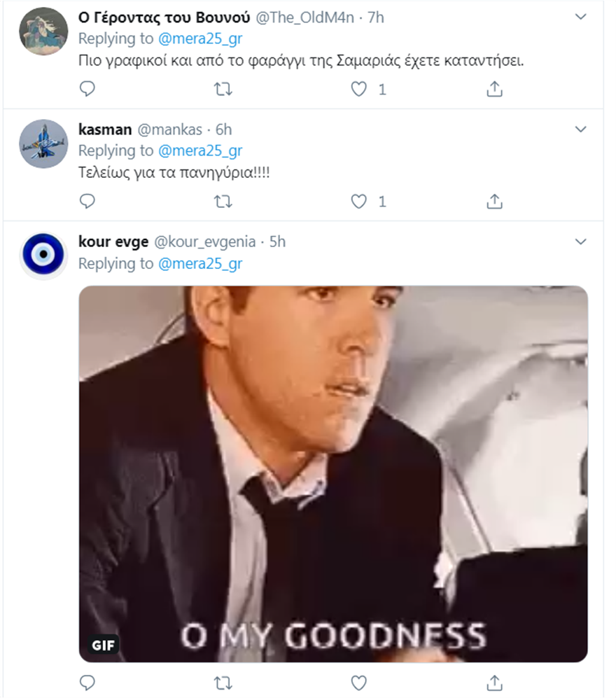Expand the menu chevron on kasman's tweet

point(580,129)
